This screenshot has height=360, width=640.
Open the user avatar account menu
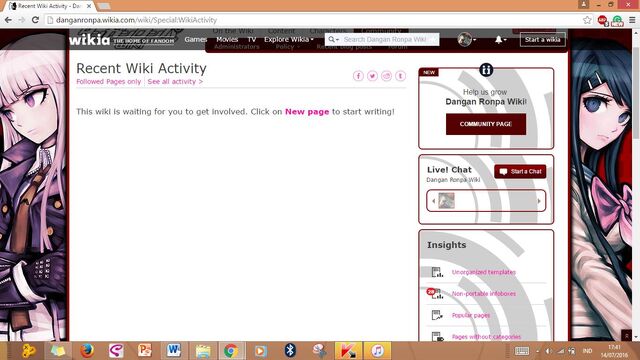467,40
